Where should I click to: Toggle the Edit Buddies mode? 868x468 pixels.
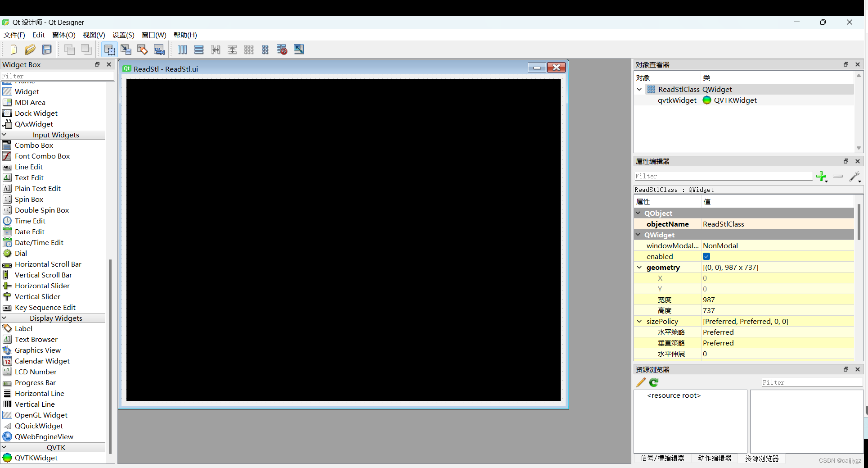pos(142,50)
